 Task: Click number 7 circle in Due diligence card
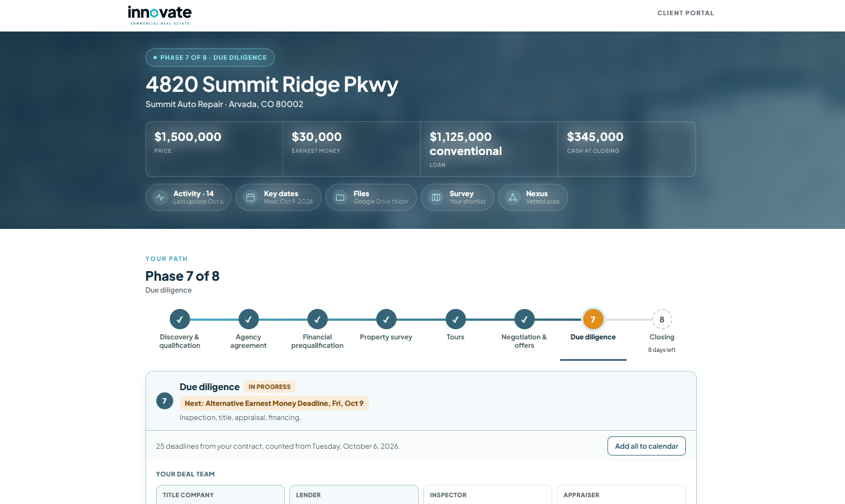165,401
